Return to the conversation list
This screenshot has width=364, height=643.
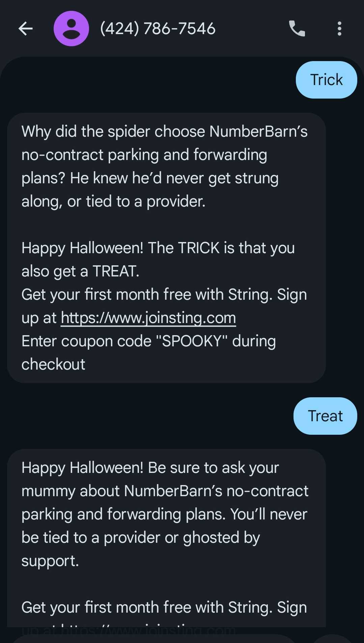click(25, 29)
